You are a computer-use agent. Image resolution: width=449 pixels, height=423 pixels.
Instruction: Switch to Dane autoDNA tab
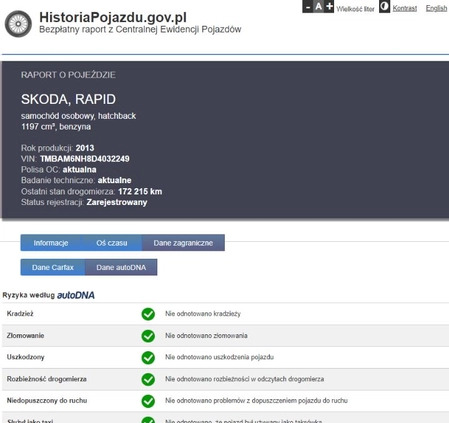point(121,267)
